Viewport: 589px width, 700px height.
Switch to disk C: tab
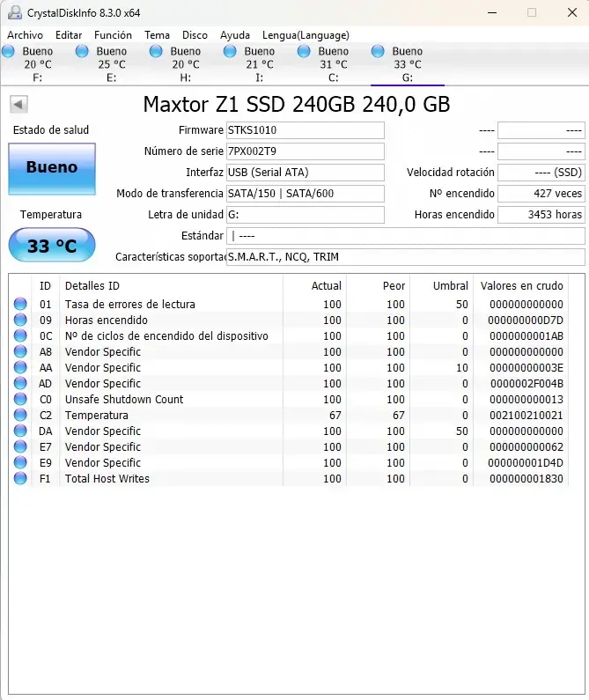[333, 64]
